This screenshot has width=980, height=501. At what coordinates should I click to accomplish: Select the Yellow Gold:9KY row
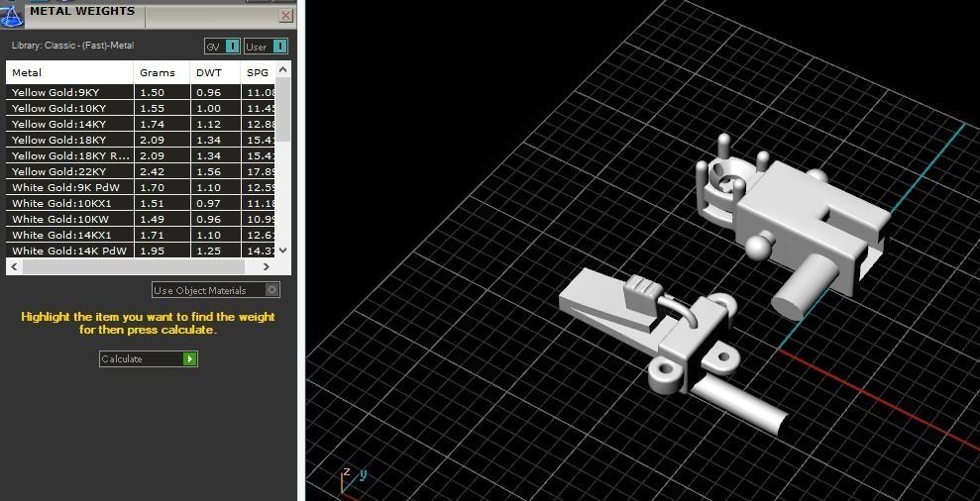tap(141, 92)
